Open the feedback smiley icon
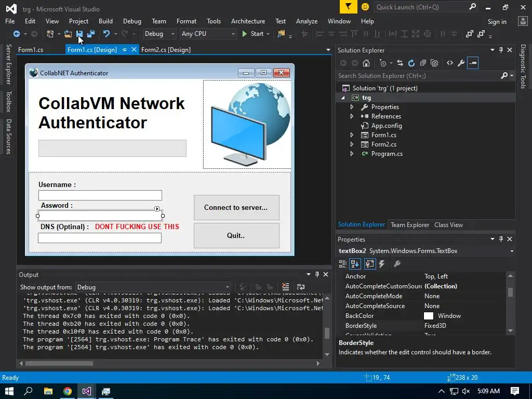 click(x=365, y=7)
